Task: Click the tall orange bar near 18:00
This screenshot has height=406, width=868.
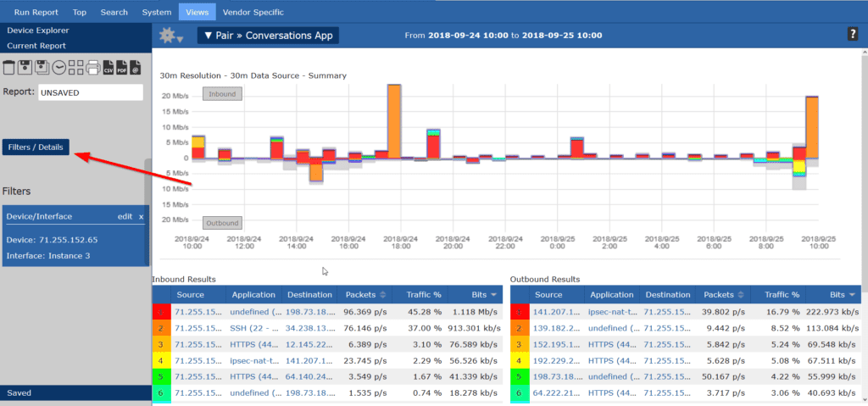Action: pyautogui.click(x=394, y=122)
